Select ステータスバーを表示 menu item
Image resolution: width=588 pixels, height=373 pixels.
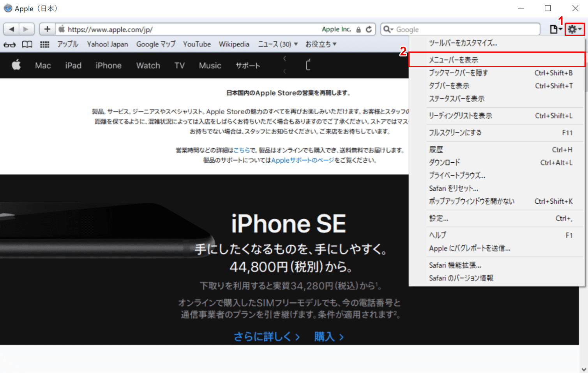pos(497,98)
